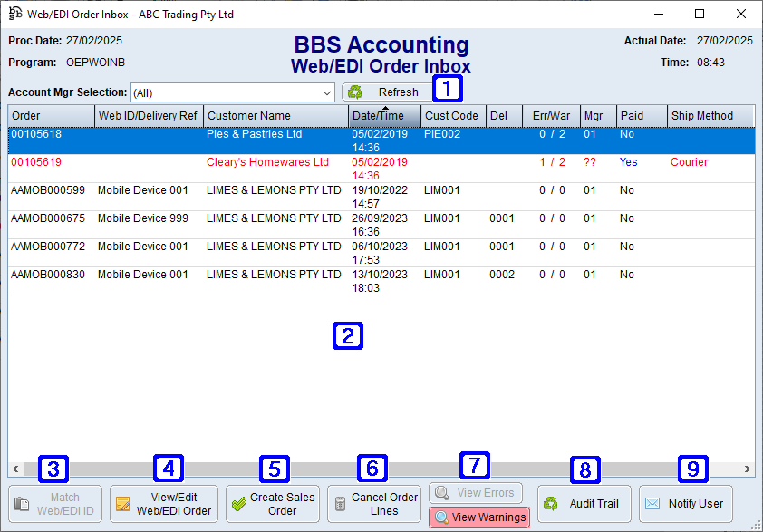Viewport: 763px width, 532px height.
Task: Click Mobile Device 999 cell
Action: pos(142,218)
